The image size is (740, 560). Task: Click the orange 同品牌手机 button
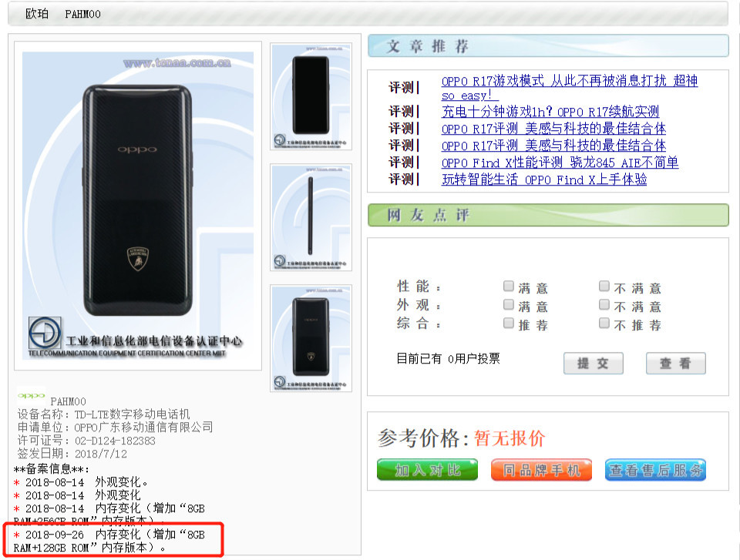click(541, 470)
